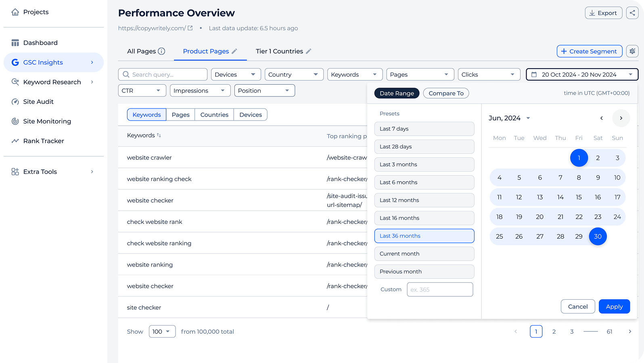The height and width of the screenshot is (363, 644).
Task: Choose the Last 28 days preset
Action: (x=424, y=147)
